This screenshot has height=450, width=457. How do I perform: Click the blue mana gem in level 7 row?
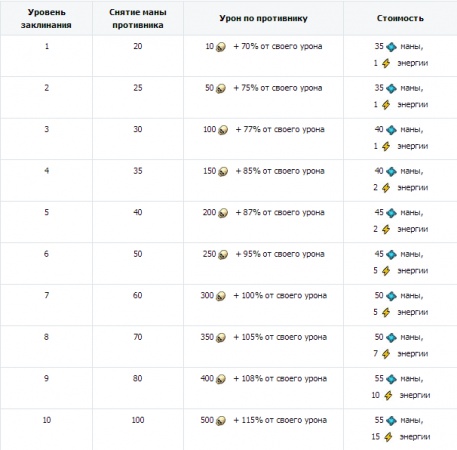[391, 296]
